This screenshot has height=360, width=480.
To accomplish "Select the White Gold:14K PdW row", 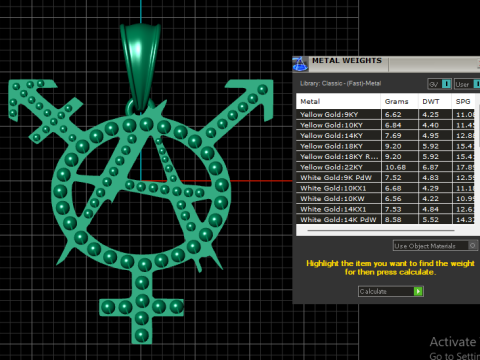I will click(x=385, y=220).
